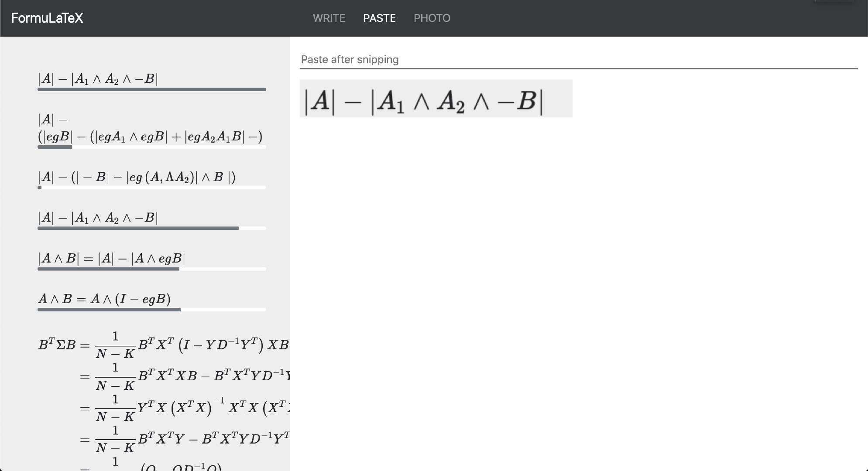The width and height of the screenshot is (868, 471).
Task: Click the nearly full bar under fourth result
Action: click(151, 228)
